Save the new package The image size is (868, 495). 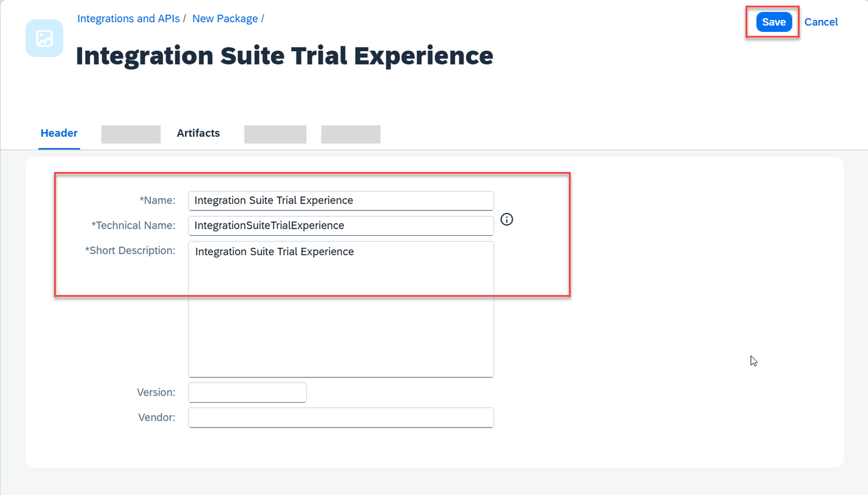774,22
